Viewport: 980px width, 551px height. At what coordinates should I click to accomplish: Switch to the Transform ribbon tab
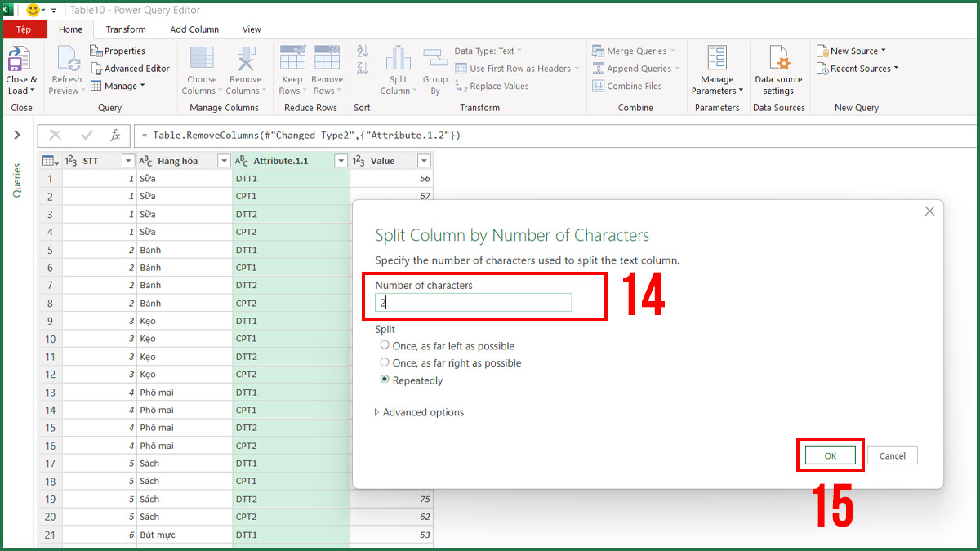(125, 29)
